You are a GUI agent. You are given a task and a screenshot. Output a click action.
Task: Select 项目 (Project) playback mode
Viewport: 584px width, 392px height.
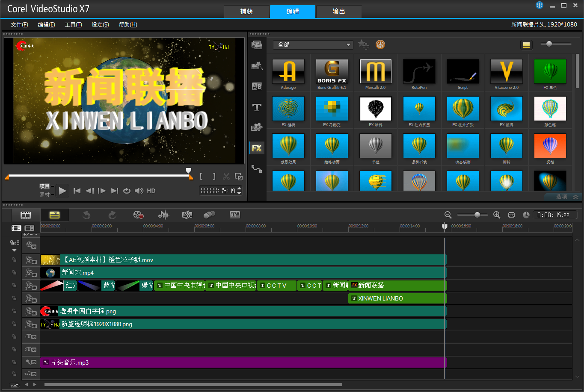click(x=45, y=186)
